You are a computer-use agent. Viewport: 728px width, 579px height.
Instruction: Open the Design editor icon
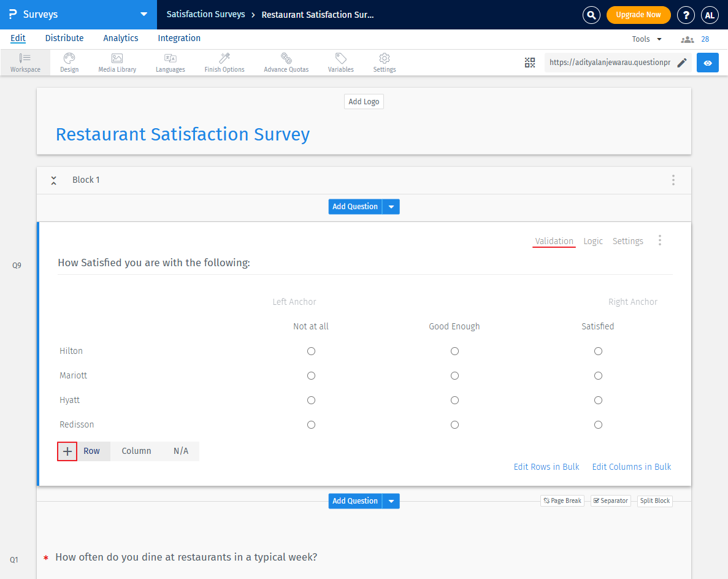[x=69, y=62]
